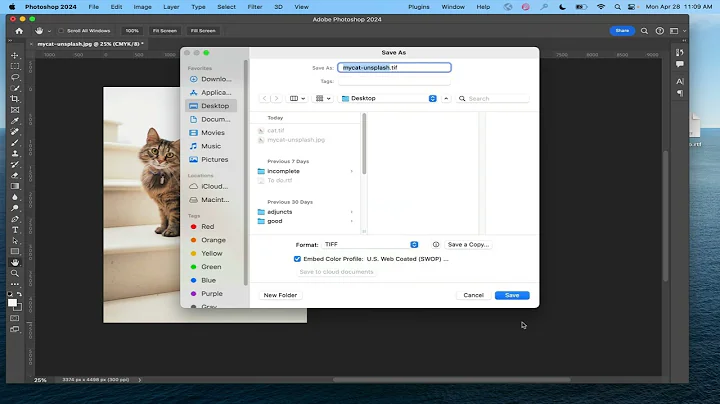Select the Red tag in sidebar
Screen dimensions: 720x404
[x=208, y=227]
